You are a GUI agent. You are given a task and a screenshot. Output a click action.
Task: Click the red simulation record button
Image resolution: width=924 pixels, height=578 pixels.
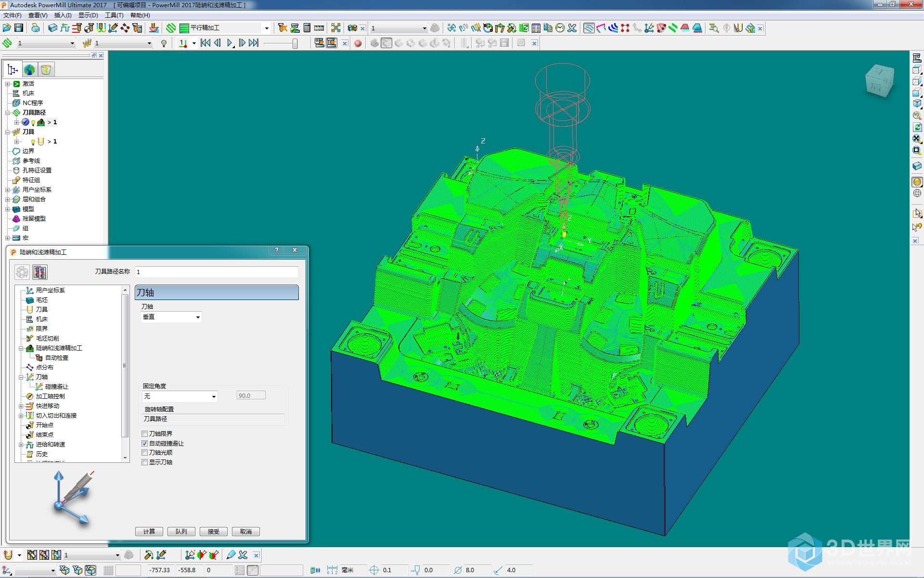tap(358, 43)
